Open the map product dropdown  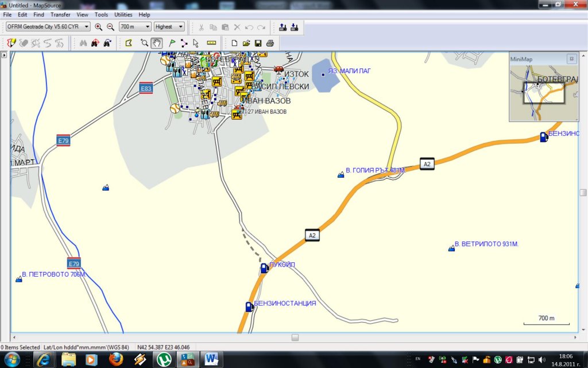click(x=87, y=26)
